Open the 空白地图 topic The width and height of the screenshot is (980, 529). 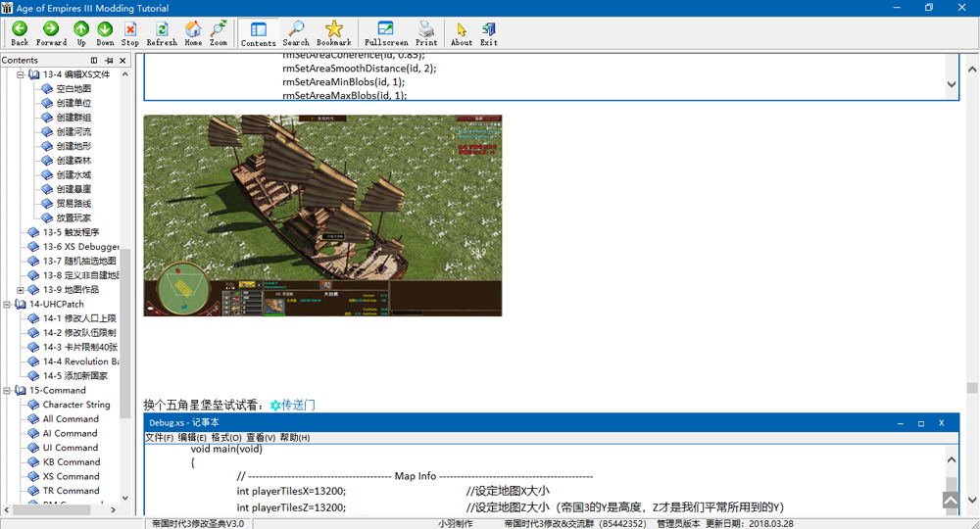point(73,89)
